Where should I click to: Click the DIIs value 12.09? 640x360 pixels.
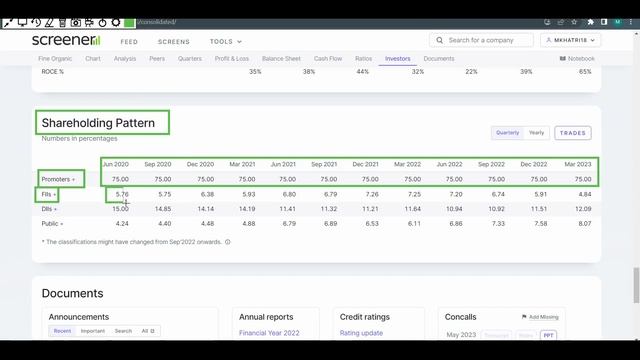click(x=583, y=209)
